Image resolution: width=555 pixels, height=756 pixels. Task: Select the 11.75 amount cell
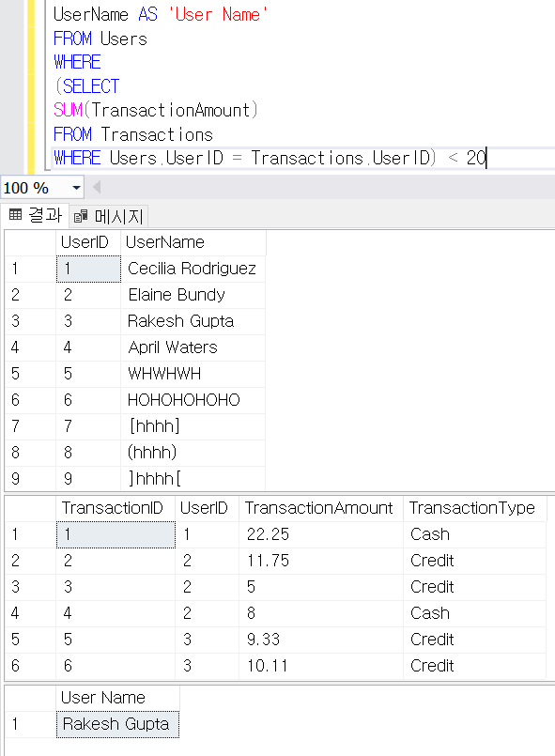321,561
